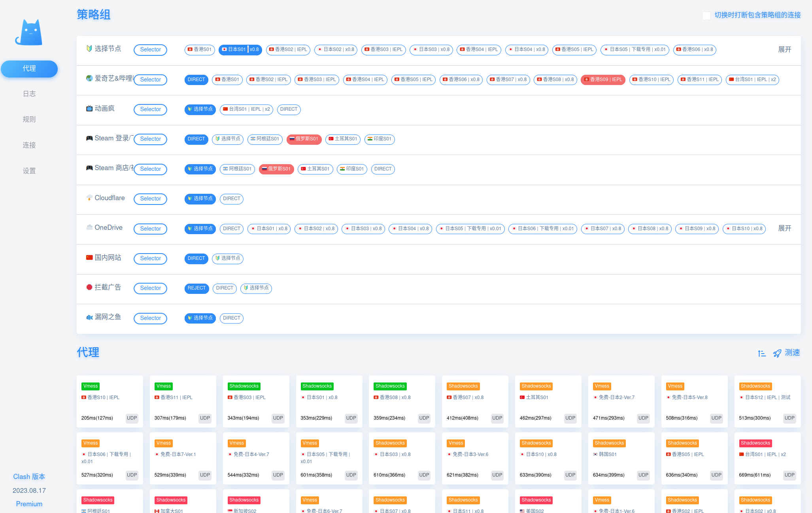Screen dimensions: 812x513
Task: Click the rocket speed test icon
Action: [x=777, y=353]
